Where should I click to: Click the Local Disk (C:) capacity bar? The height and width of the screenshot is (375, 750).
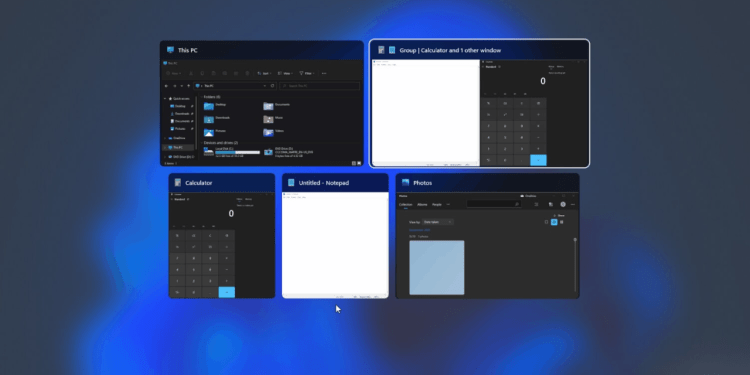[x=238, y=153]
